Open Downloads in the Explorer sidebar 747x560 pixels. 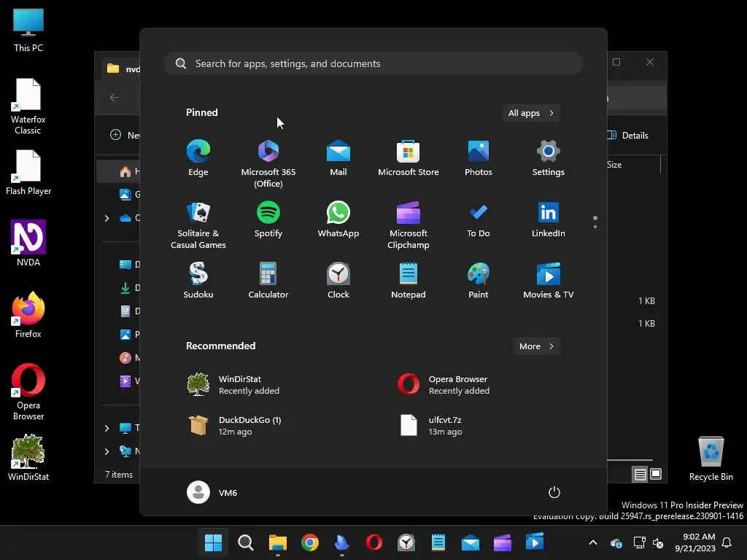(128, 287)
